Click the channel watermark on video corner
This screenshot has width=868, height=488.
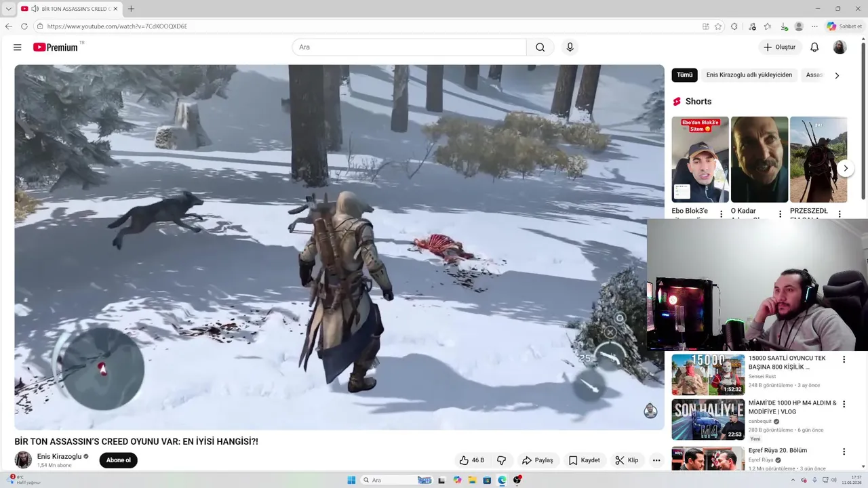coord(650,411)
